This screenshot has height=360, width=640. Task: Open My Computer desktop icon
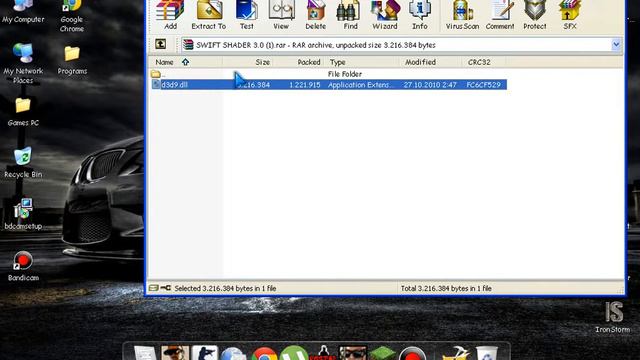tap(23, 12)
